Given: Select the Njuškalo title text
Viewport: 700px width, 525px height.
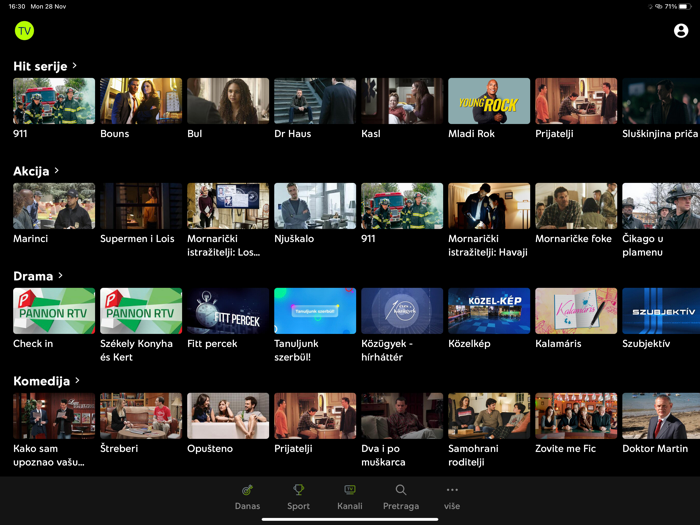Looking at the screenshot, I should click(x=294, y=238).
